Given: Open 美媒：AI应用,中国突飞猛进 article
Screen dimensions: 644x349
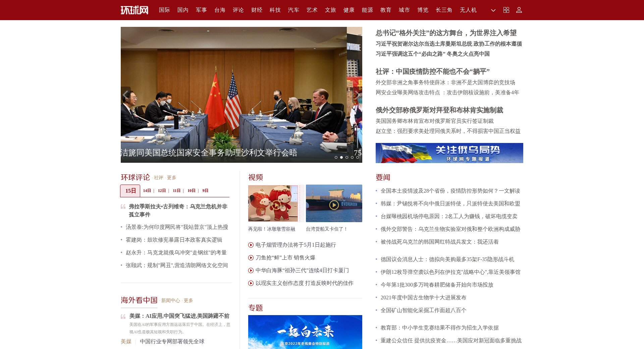Looking at the screenshot, I should click(179, 316).
